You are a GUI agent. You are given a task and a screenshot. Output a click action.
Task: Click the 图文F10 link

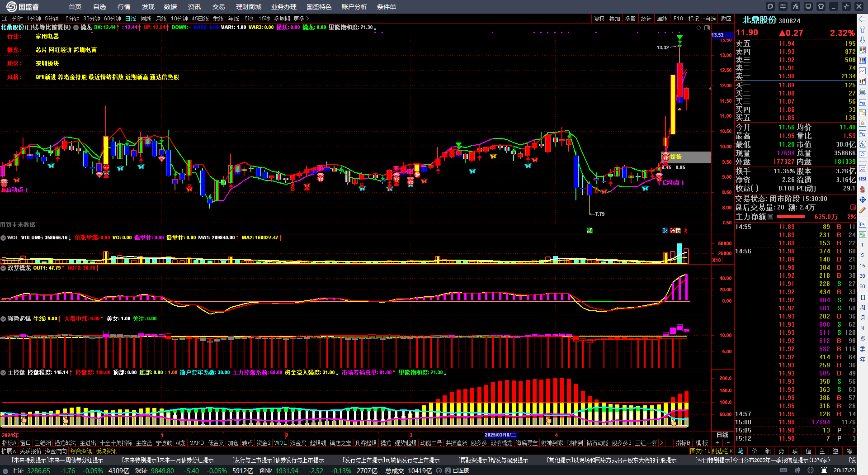point(700,451)
